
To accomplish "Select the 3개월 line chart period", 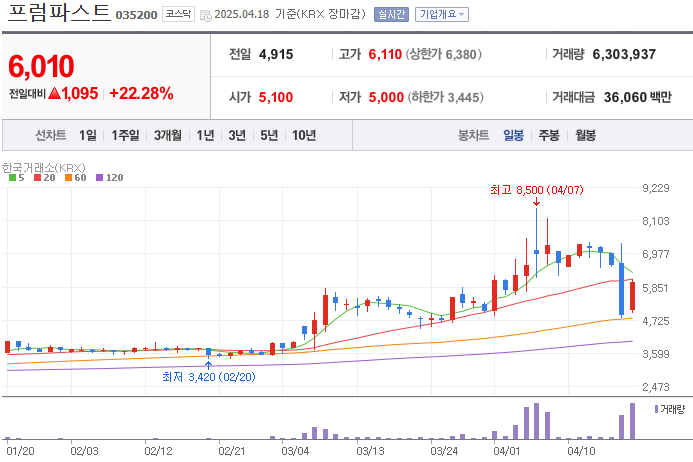I will (x=168, y=135).
